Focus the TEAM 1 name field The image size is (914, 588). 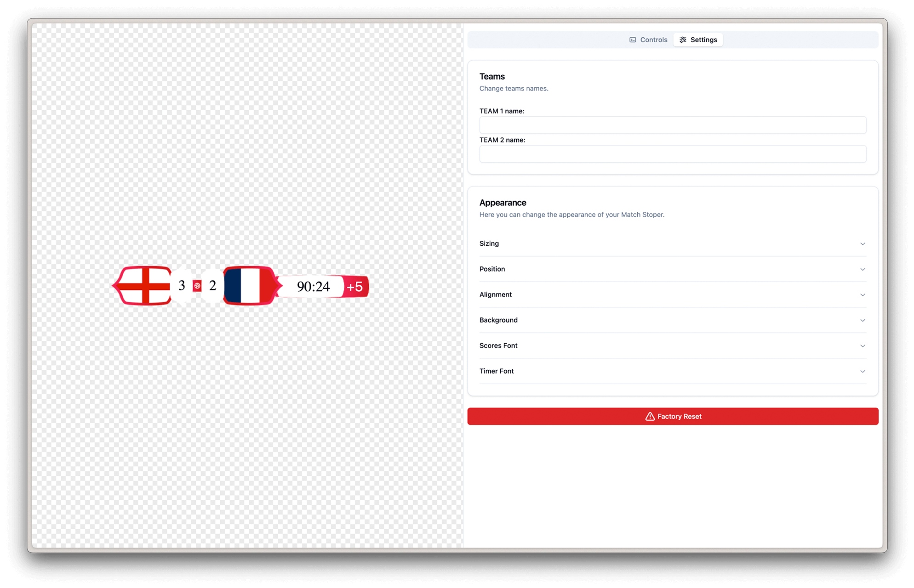click(672, 125)
